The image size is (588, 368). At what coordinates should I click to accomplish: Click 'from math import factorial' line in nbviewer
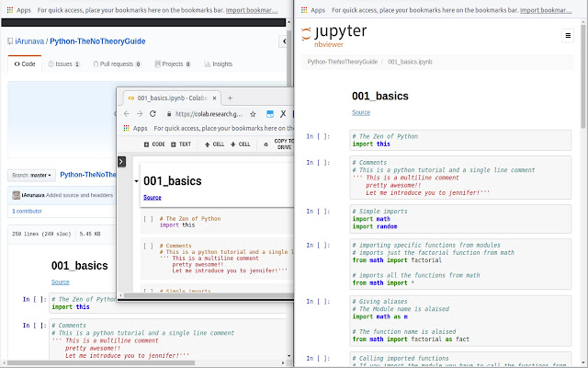pyautogui.click(x=397, y=260)
